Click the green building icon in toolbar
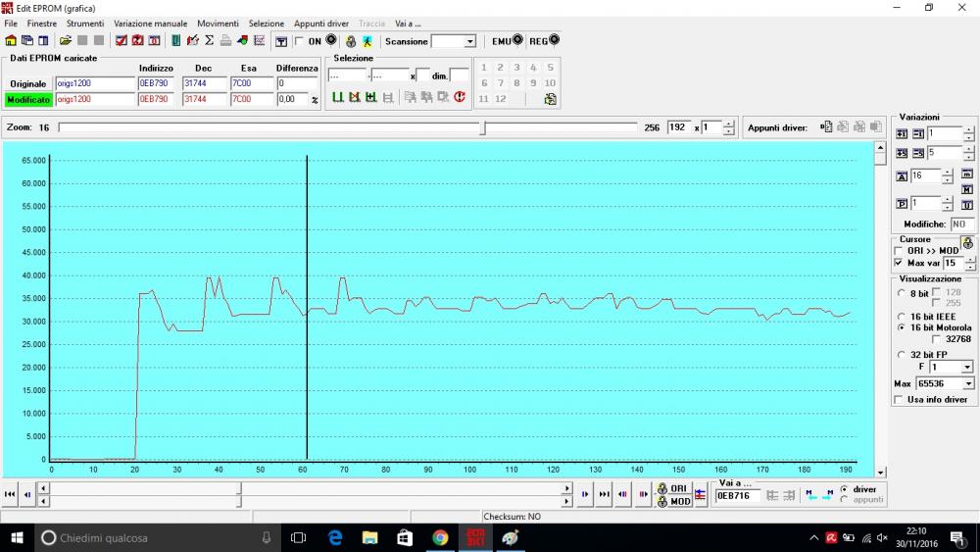Viewport: 980px width, 552px height. 176,40
